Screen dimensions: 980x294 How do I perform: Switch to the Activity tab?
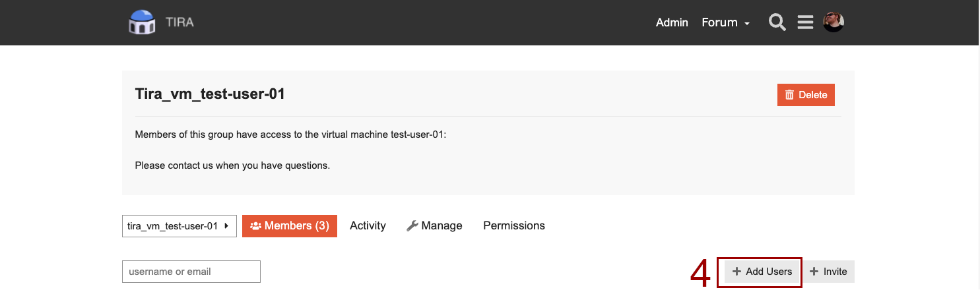(x=368, y=226)
